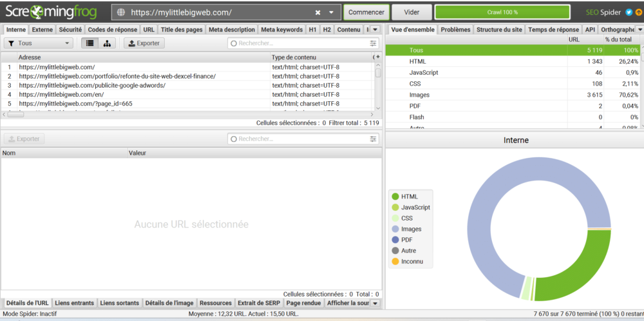The height and width of the screenshot is (321, 644).
Task: Open the Tous filter dropdown
Action: point(39,43)
